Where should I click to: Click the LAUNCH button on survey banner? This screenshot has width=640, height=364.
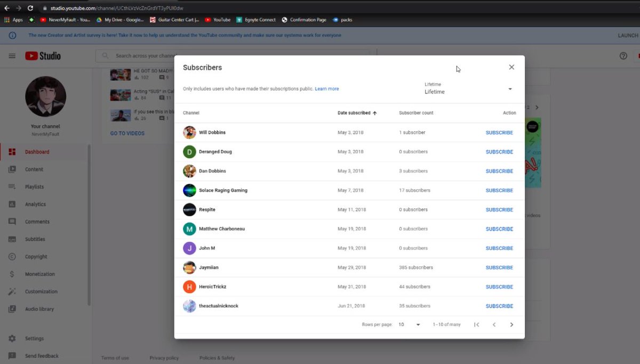628,36
